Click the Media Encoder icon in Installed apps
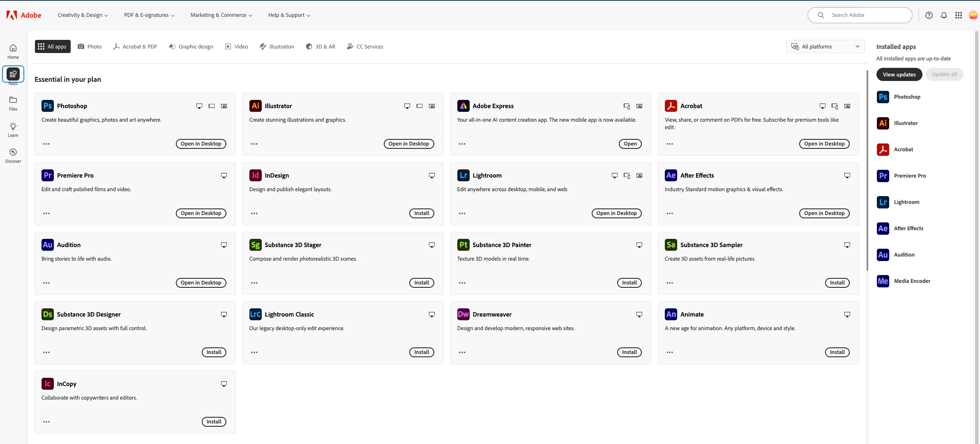Screen dimensions: 980x444 point(883,281)
